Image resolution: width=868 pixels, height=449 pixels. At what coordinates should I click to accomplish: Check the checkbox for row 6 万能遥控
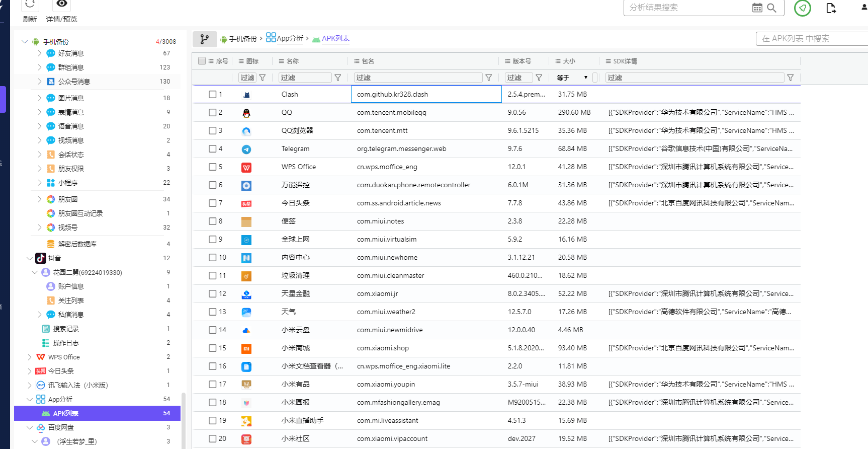click(213, 185)
